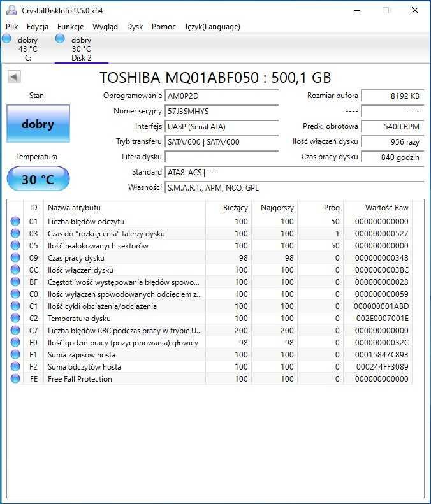Click status orb for attribute 0C row
Image resolution: width=431 pixels, height=504 pixels.
[15, 270]
